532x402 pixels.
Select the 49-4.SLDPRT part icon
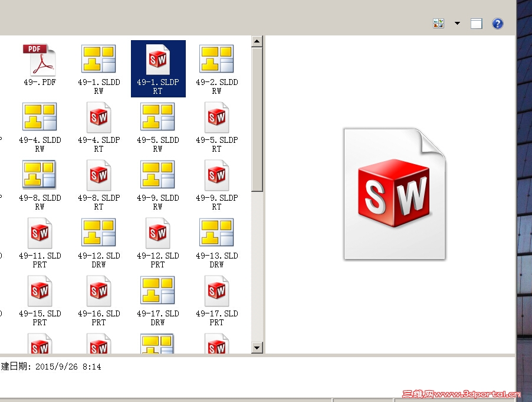coord(98,117)
